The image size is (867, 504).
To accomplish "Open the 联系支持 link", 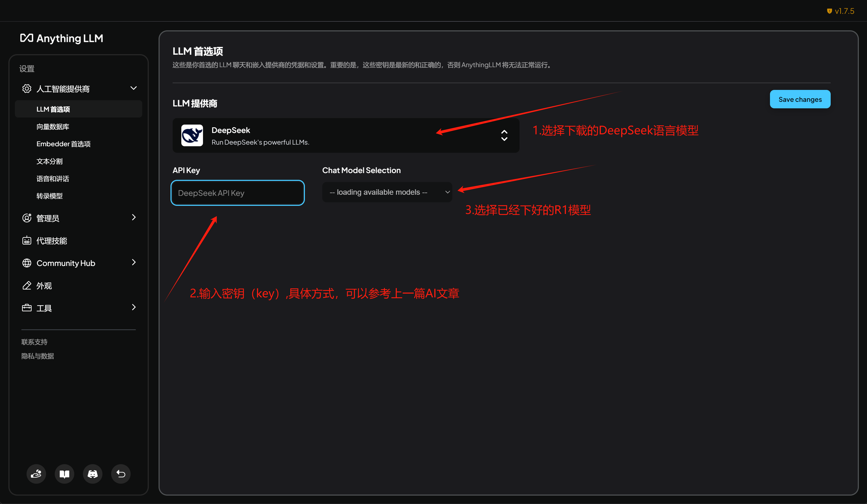I will (34, 342).
